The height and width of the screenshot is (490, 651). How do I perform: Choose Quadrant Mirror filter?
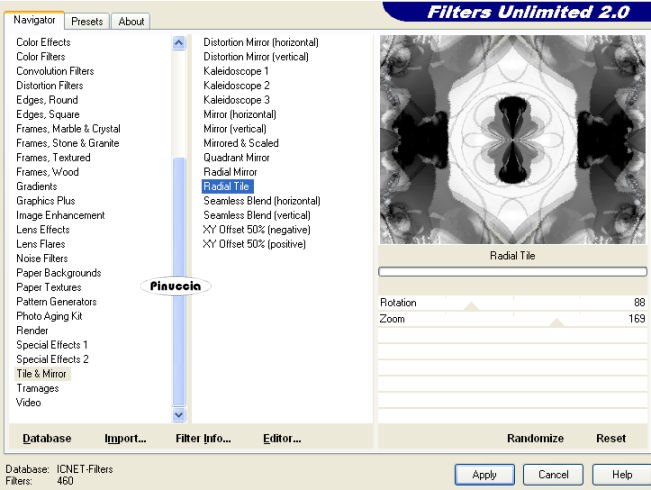(x=236, y=157)
